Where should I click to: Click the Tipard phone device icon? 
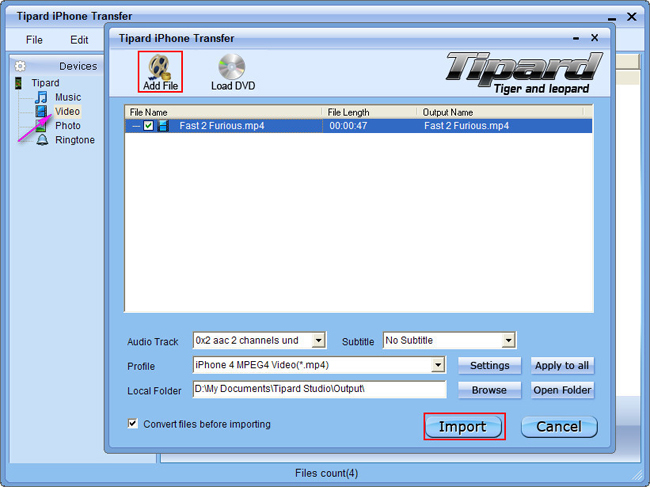click(18, 83)
